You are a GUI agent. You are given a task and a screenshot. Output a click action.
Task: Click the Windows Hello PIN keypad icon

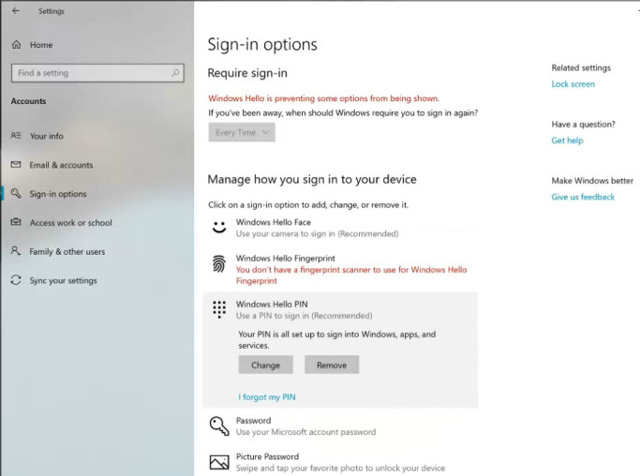[219, 309]
